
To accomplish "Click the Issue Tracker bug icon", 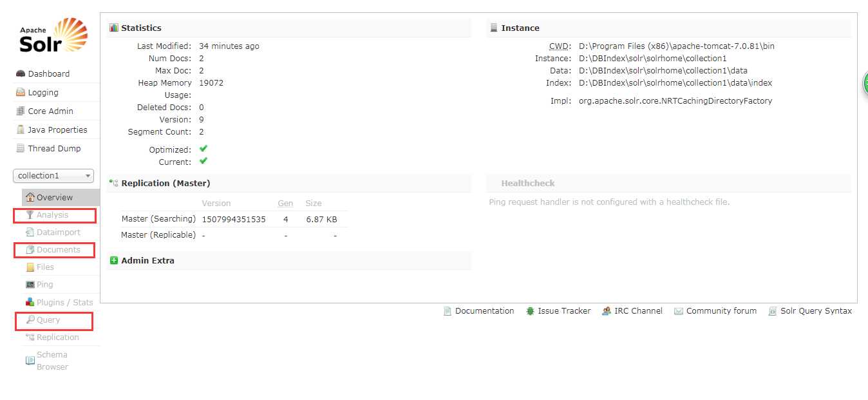I will [531, 310].
